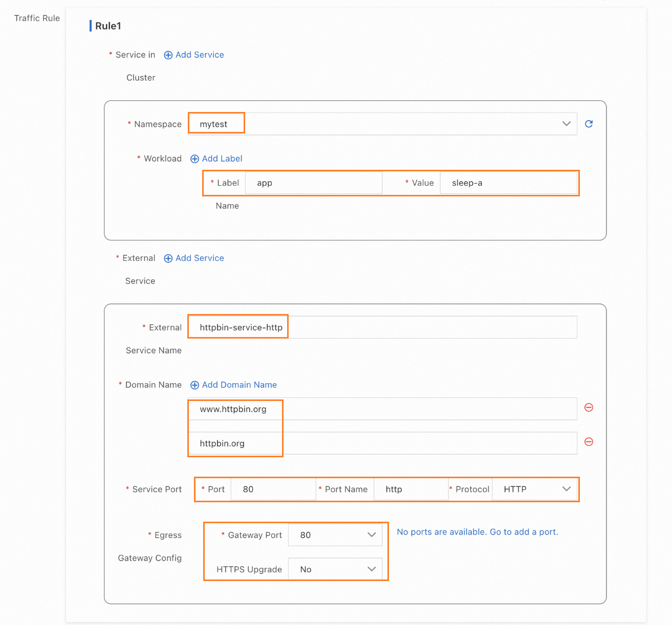
Task: Remove the www.httpbin.org domain entry
Action: (x=589, y=408)
